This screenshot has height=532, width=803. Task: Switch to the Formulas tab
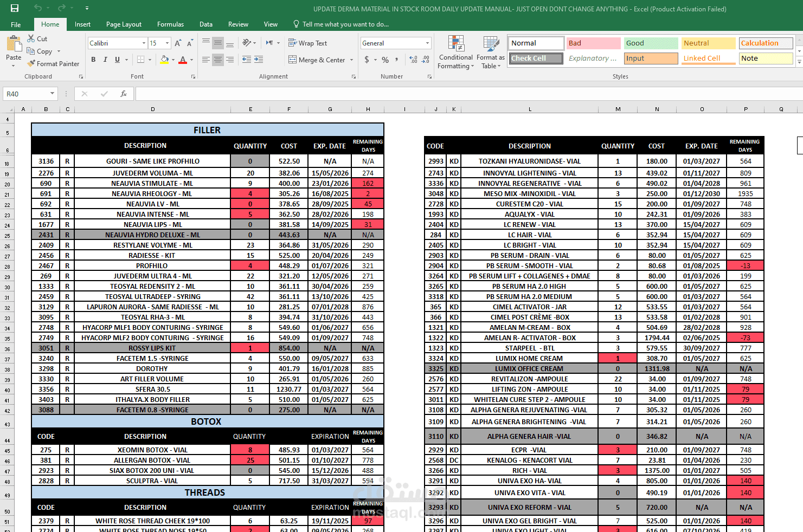tap(170, 24)
